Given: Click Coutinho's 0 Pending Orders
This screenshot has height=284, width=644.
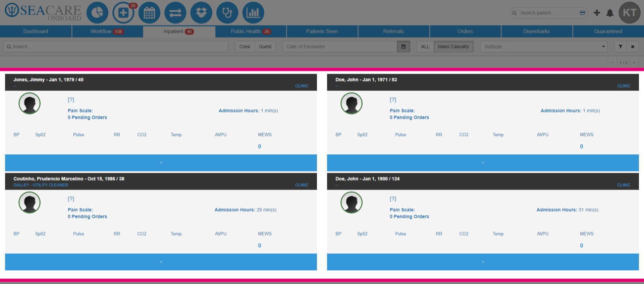Looking at the screenshot, I should [x=87, y=217].
